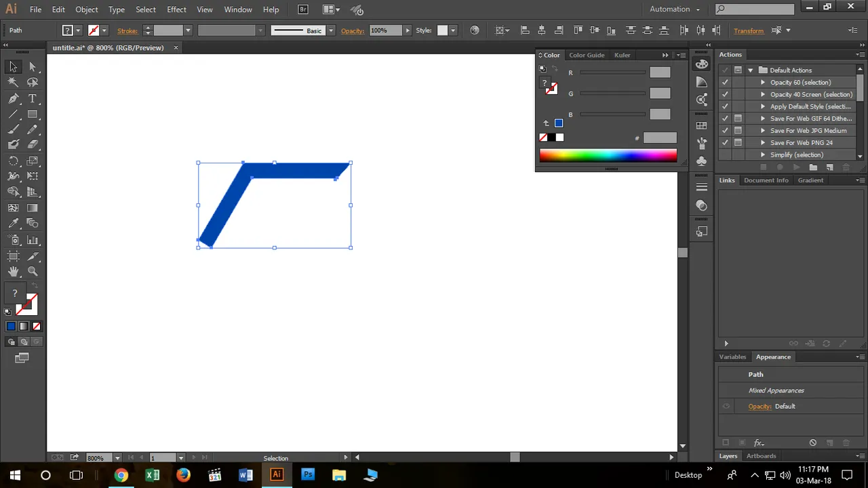Select the Artboard tool
The image size is (868, 488).
13,256
